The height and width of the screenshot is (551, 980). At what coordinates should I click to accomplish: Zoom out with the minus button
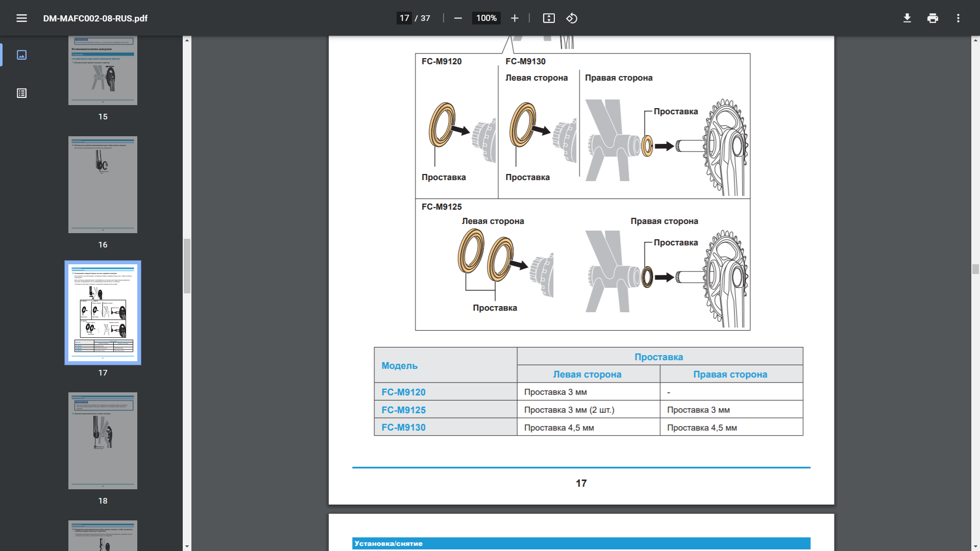point(458,18)
